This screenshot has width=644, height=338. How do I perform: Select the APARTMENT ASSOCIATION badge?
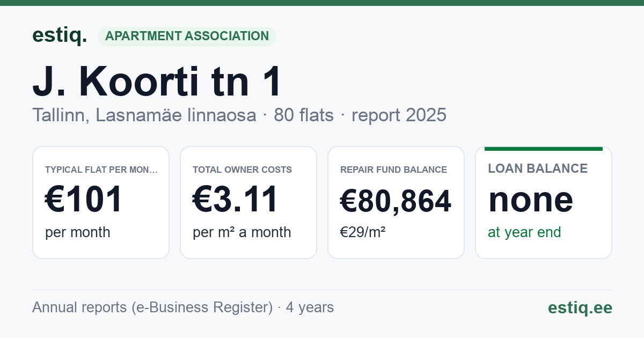[187, 36]
